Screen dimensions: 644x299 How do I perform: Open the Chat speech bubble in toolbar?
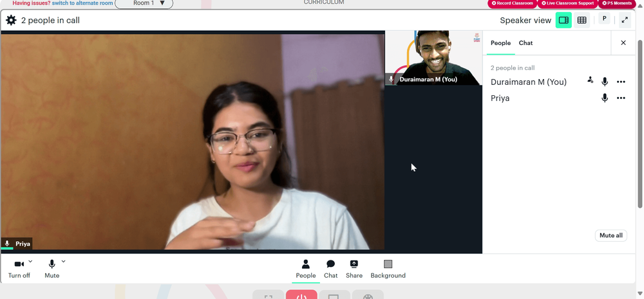(x=330, y=269)
